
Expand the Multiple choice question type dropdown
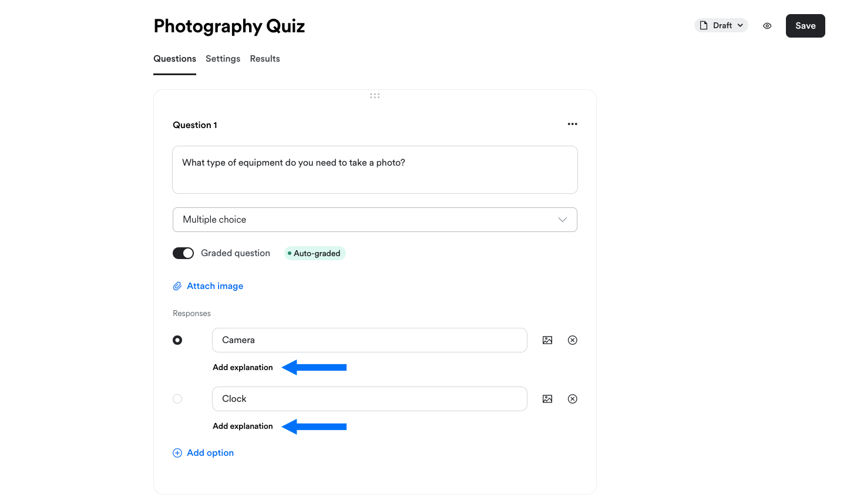375,220
